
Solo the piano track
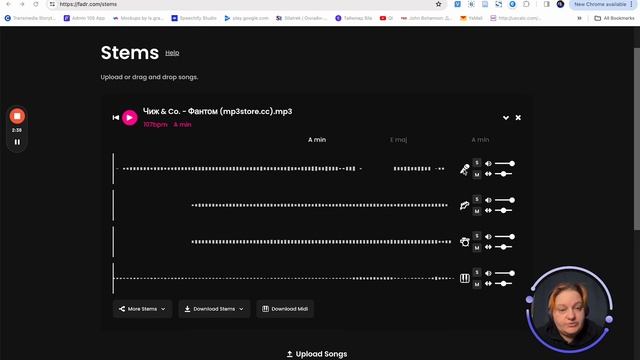(477, 272)
